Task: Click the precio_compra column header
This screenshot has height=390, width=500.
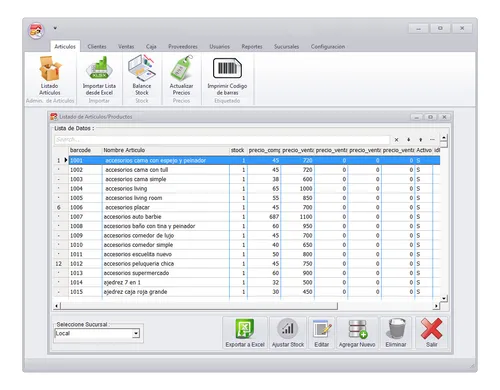Action: tap(264, 150)
